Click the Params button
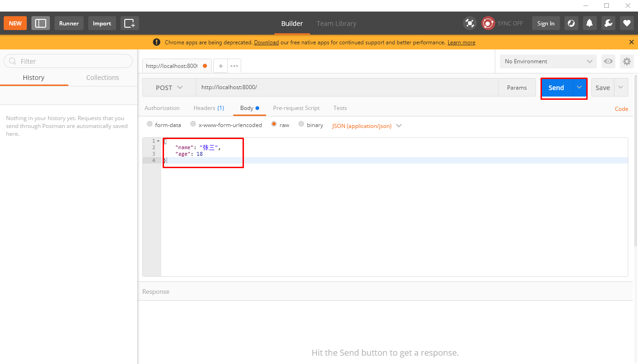Image resolution: width=638 pixels, height=364 pixels. point(516,87)
